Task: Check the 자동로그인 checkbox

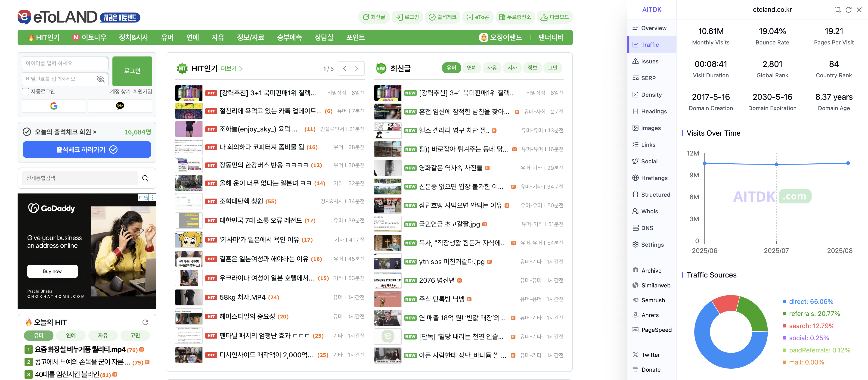Action: [25, 91]
